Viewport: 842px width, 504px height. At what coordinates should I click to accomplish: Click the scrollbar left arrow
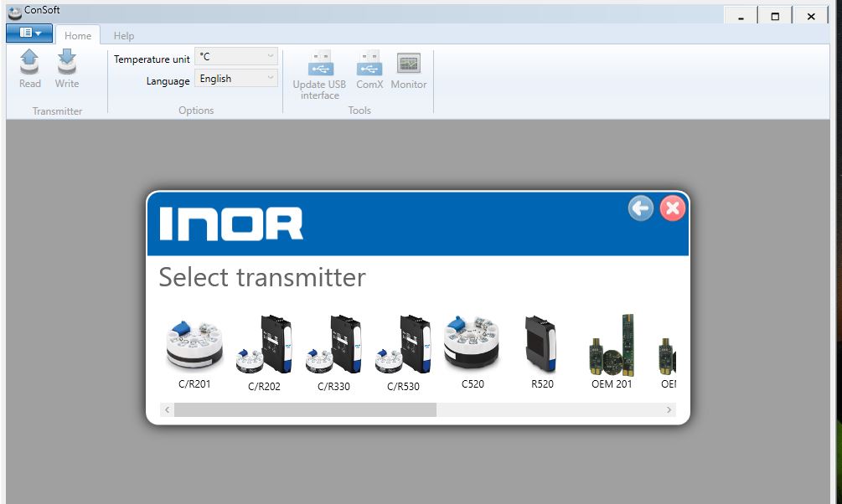click(x=167, y=410)
